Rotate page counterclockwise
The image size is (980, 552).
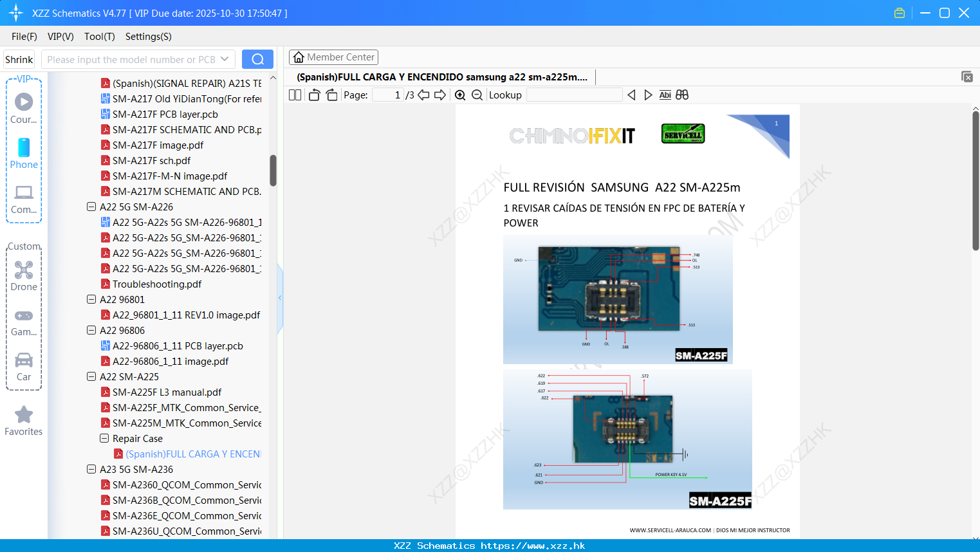314,95
